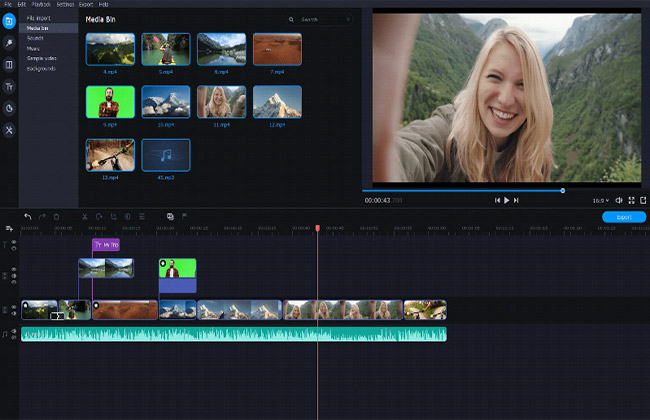Click the Add Marker flag icon
This screenshot has width=650, height=420.
[184, 216]
